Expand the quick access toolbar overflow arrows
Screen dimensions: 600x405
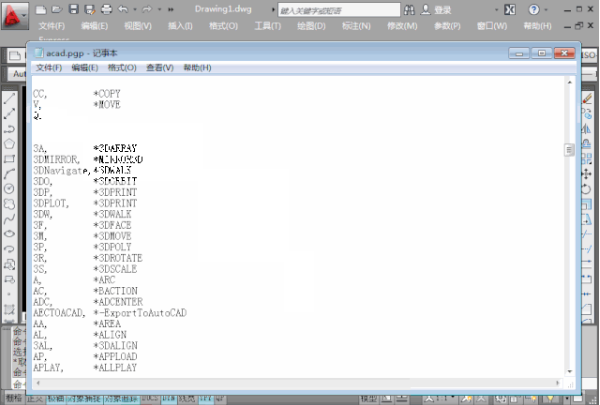point(171,10)
